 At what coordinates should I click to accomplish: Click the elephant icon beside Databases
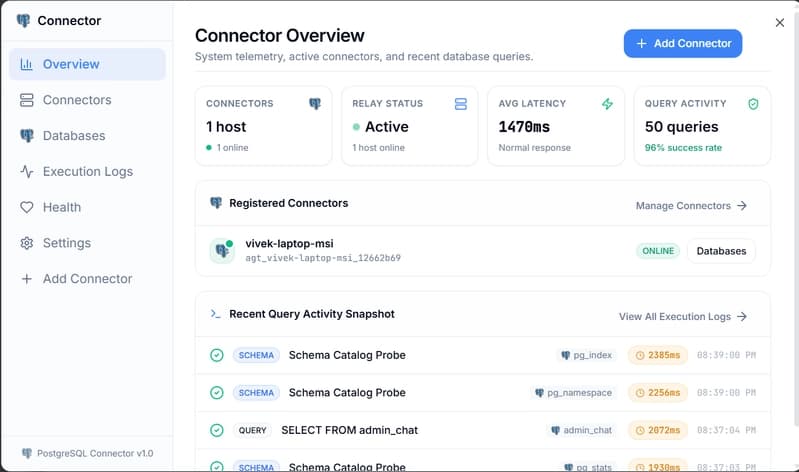pyautogui.click(x=26, y=136)
